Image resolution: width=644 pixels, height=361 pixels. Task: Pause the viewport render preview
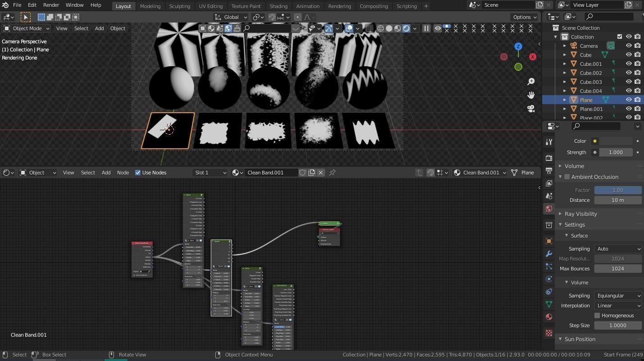pyautogui.click(x=426, y=28)
